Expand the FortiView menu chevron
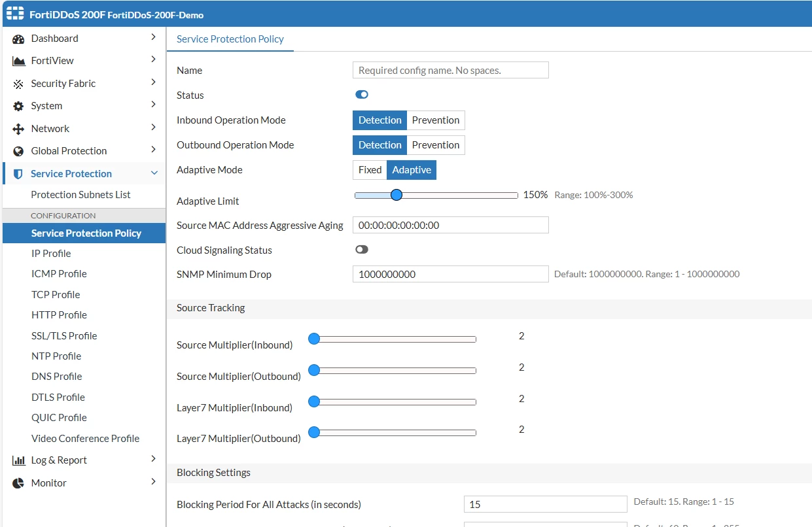 tap(154, 59)
